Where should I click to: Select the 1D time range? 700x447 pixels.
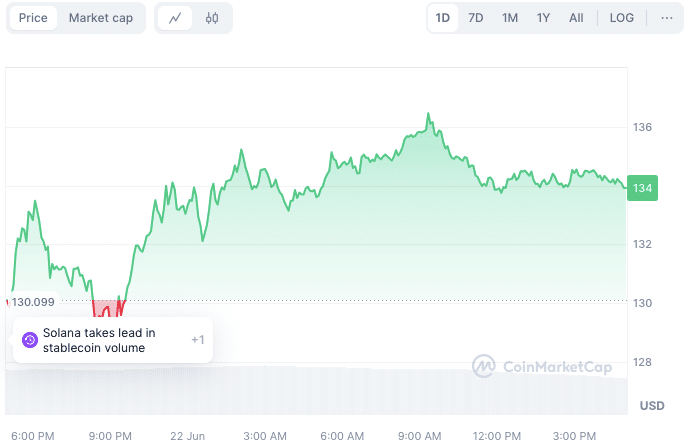442,18
